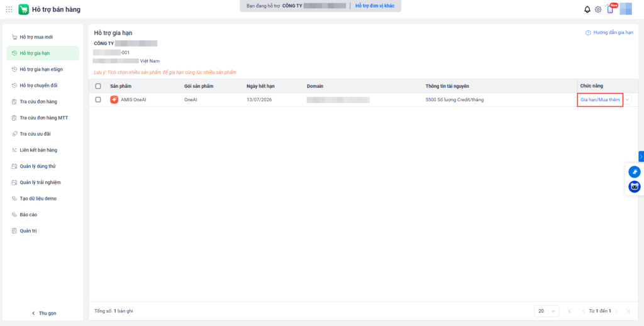Go to next page arrow
Image resolution: width=644 pixels, height=326 pixels.
tap(616, 311)
